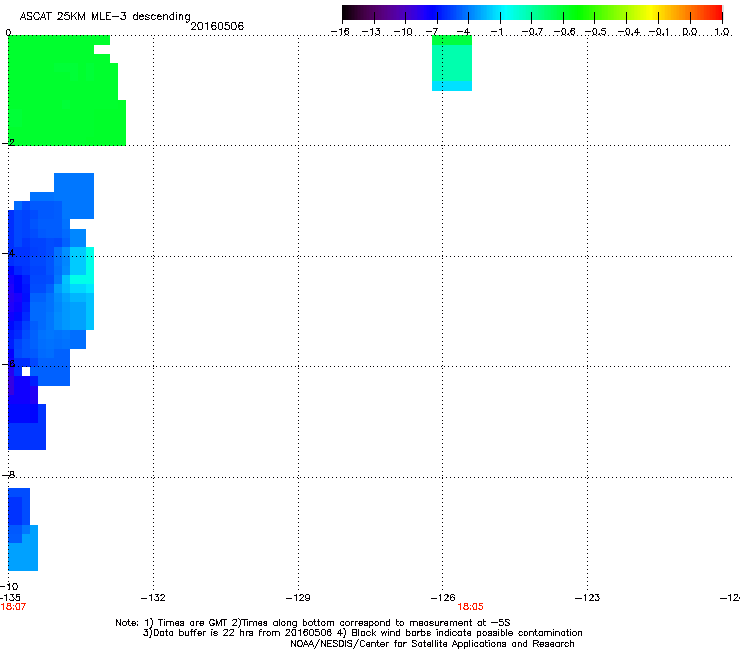740x650 pixels.
Task: Click the -10 latitude axis label
Action: click(9, 586)
